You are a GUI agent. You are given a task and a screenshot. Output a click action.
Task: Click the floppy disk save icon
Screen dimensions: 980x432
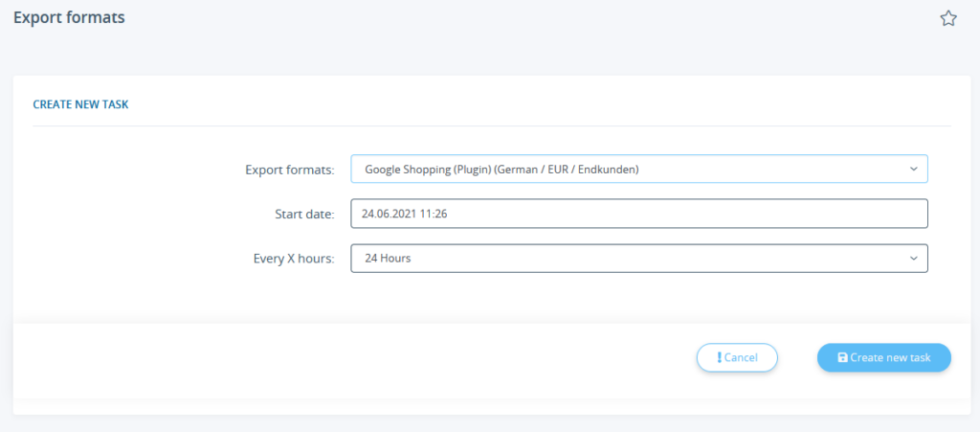[842, 357]
